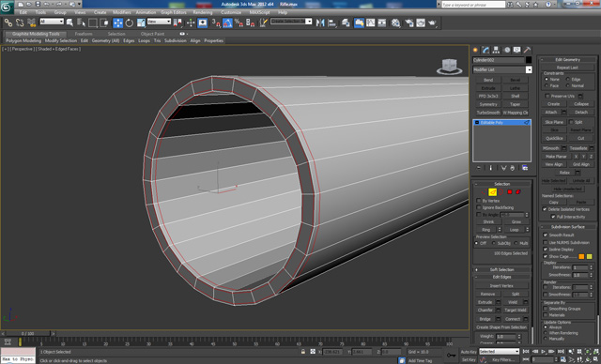Viewport: 601px width, 364px height.
Task: Click the black object color swatch
Action: 529,60
